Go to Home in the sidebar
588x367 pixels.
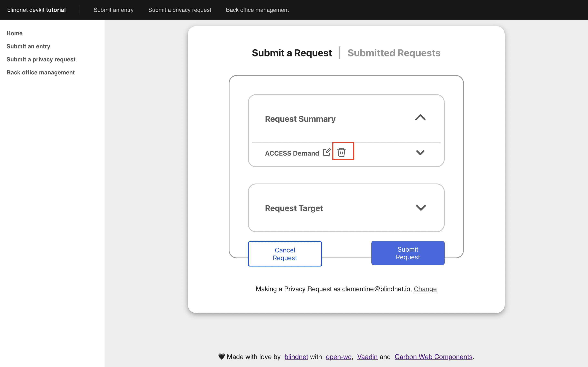(x=14, y=33)
